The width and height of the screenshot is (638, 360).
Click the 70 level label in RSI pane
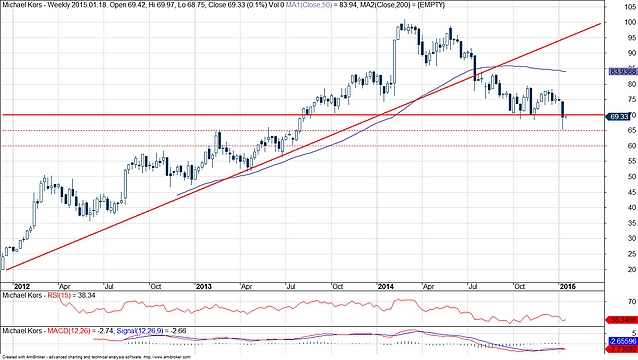point(632,301)
